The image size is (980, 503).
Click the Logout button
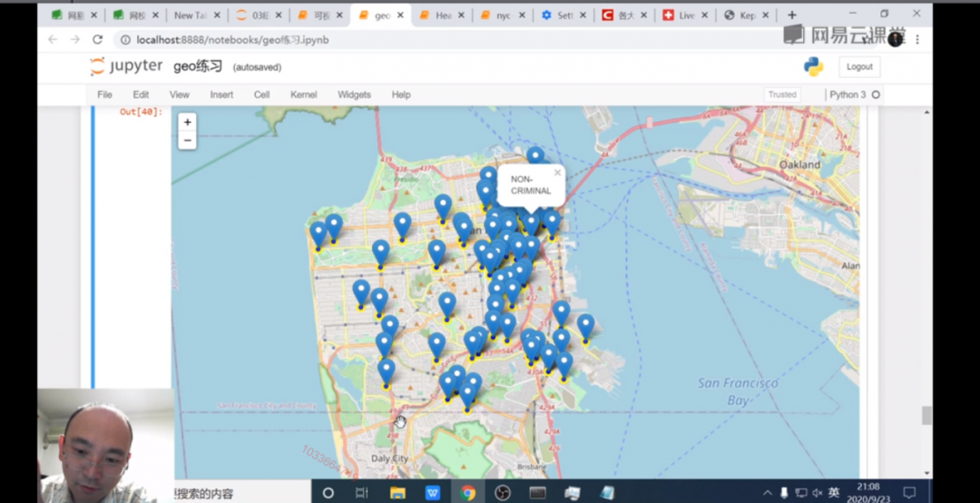[x=858, y=66]
